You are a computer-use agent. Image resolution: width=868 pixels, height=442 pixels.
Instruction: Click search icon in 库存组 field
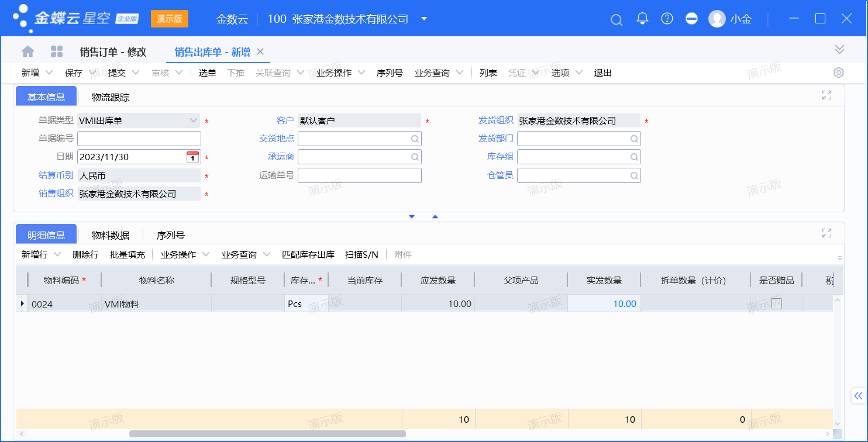[634, 157]
